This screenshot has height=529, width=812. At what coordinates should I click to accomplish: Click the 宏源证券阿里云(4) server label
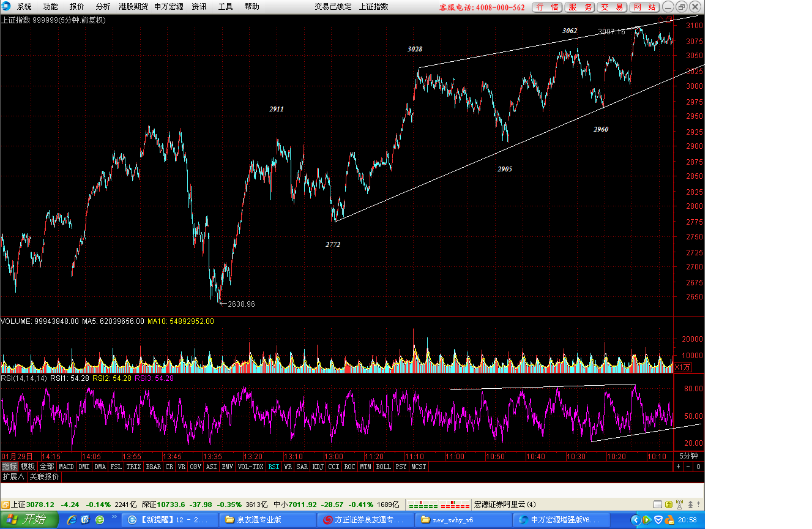click(505, 505)
